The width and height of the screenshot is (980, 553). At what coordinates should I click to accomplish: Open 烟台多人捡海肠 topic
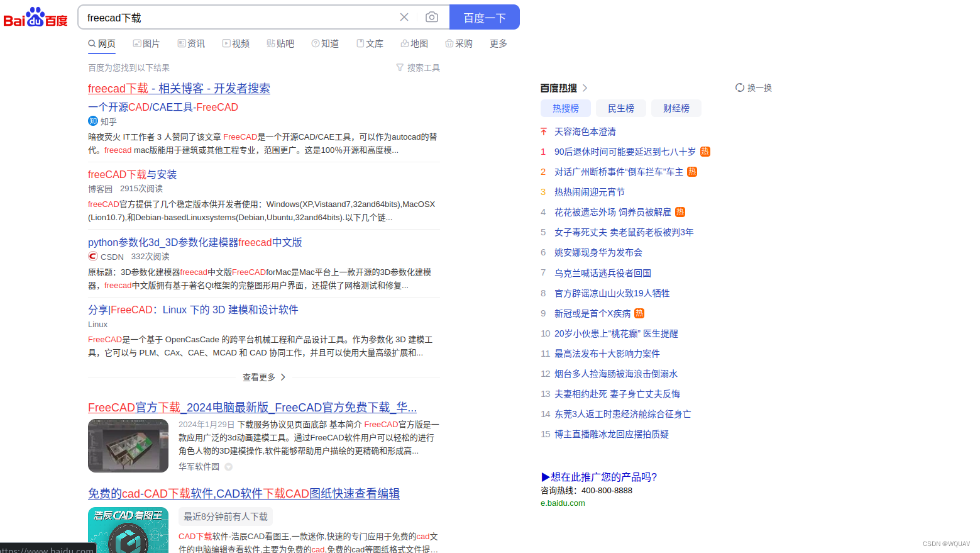click(616, 374)
